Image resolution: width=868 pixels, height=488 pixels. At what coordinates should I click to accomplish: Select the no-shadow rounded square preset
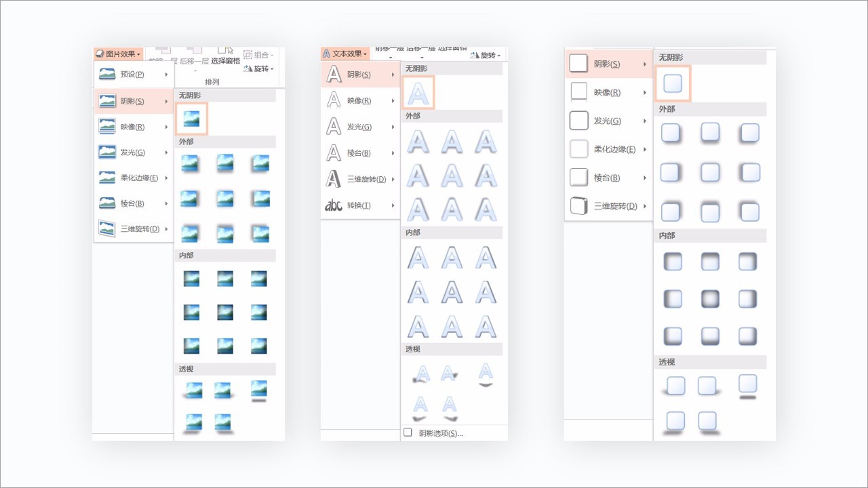click(673, 83)
